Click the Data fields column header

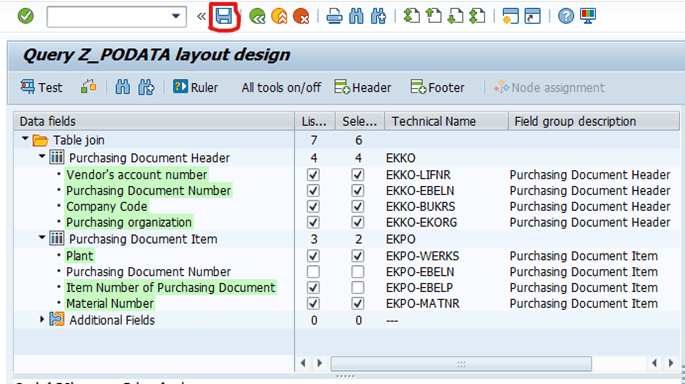coord(154,121)
